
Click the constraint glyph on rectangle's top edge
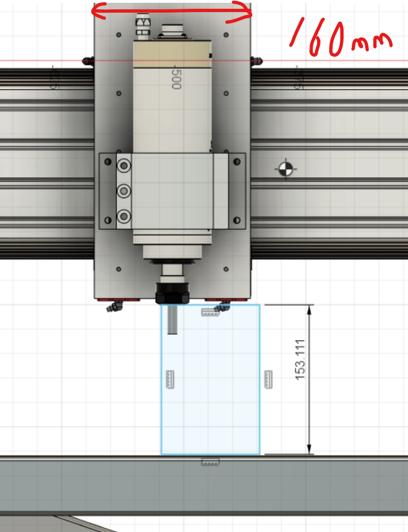coord(210,313)
